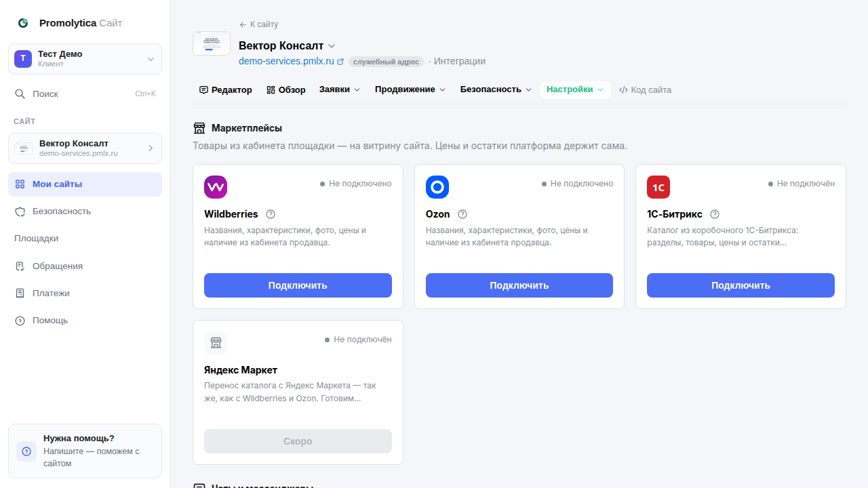Viewport: 868px width, 488px height.
Task: Open the 1С-Битрикс help tooltip icon
Action: pos(714,214)
